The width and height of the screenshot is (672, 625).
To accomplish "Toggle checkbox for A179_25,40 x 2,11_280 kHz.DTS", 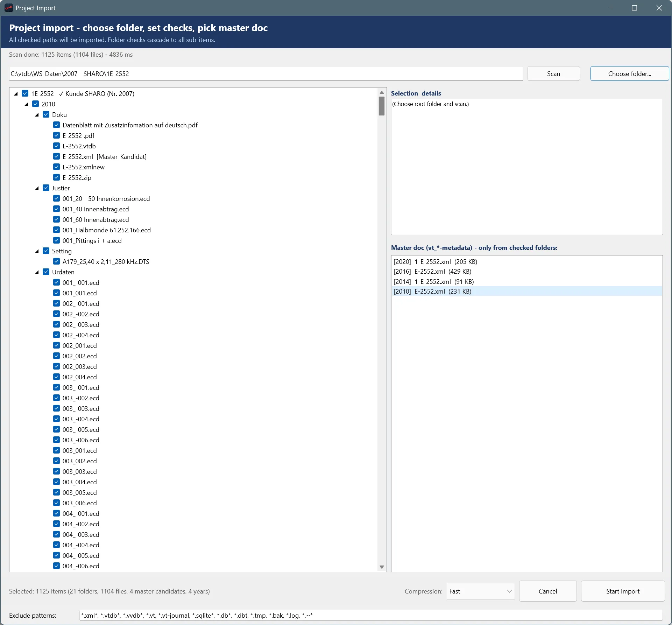I will [56, 261].
